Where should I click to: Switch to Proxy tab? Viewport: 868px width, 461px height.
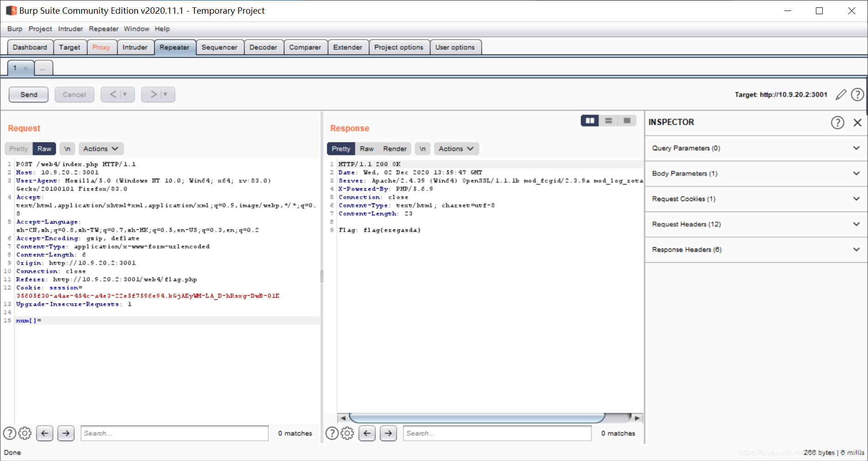[101, 47]
